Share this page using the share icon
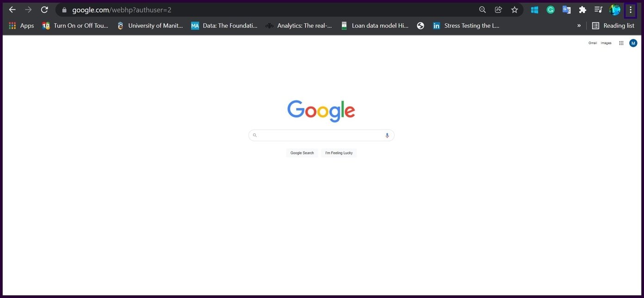 pyautogui.click(x=498, y=10)
